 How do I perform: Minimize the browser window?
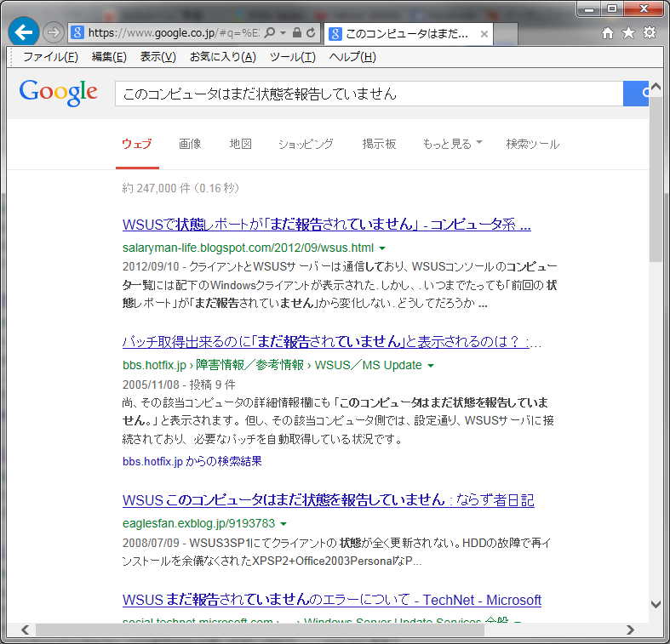point(589,9)
